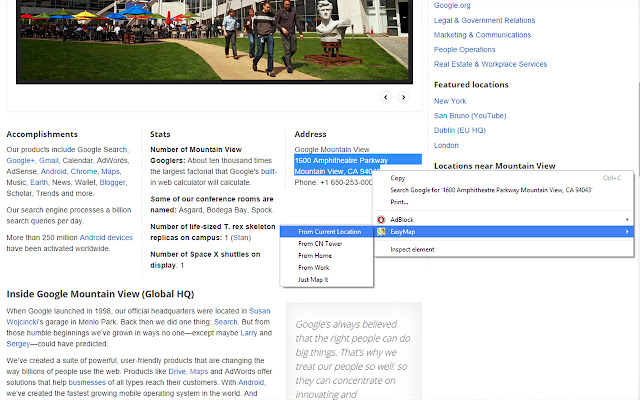Click the Blogger link in Accomplishments
This screenshot has width=640, height=400.
(112, 182)
